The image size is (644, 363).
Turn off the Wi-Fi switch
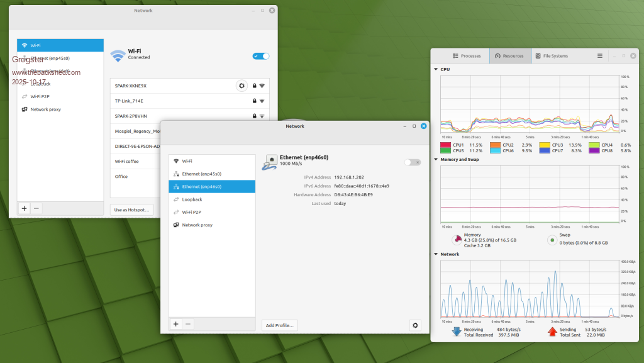261,56
